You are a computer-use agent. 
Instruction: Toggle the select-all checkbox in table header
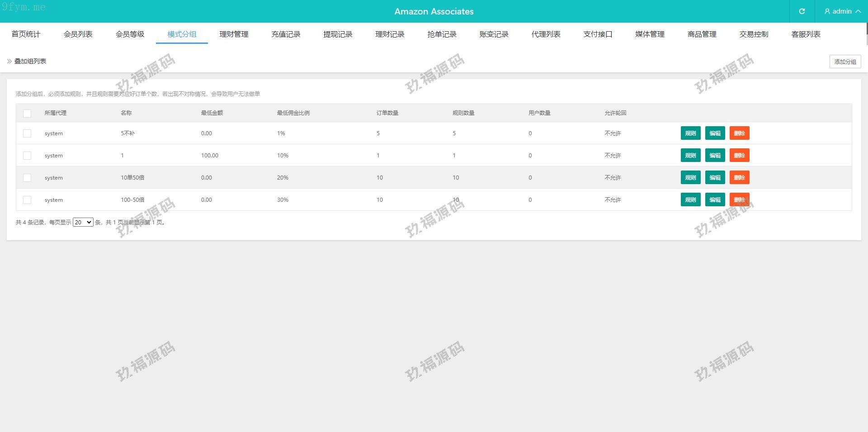tap(27, 114)
